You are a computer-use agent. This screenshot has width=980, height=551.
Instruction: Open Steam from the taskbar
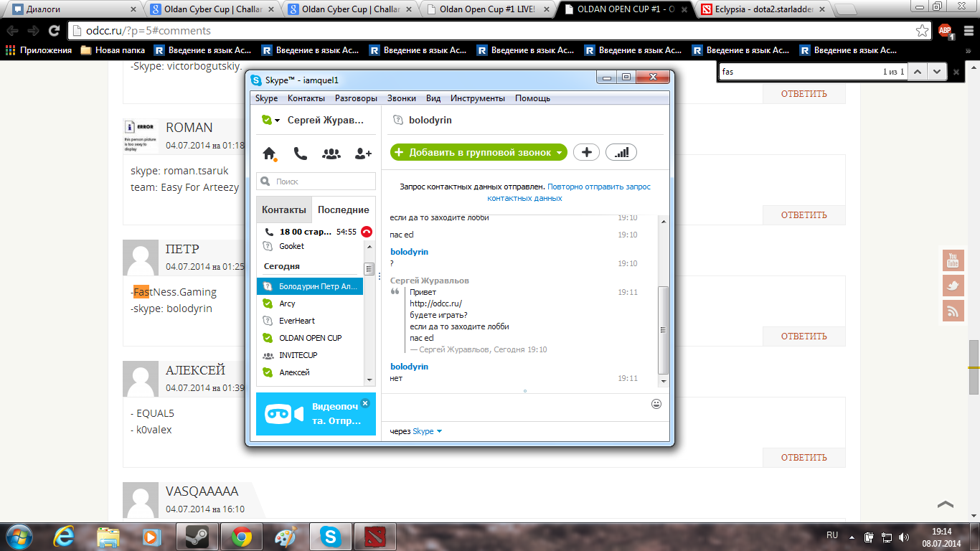[x=197, y=537]
